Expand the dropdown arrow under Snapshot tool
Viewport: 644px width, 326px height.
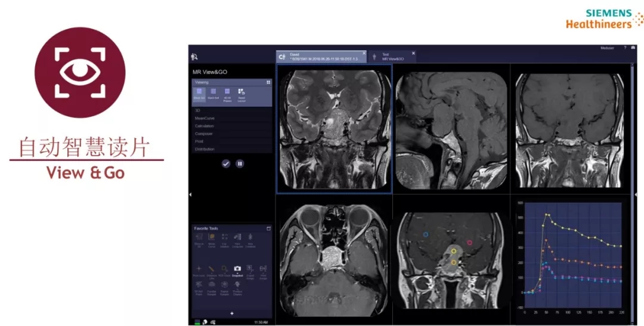click(237, 274)
